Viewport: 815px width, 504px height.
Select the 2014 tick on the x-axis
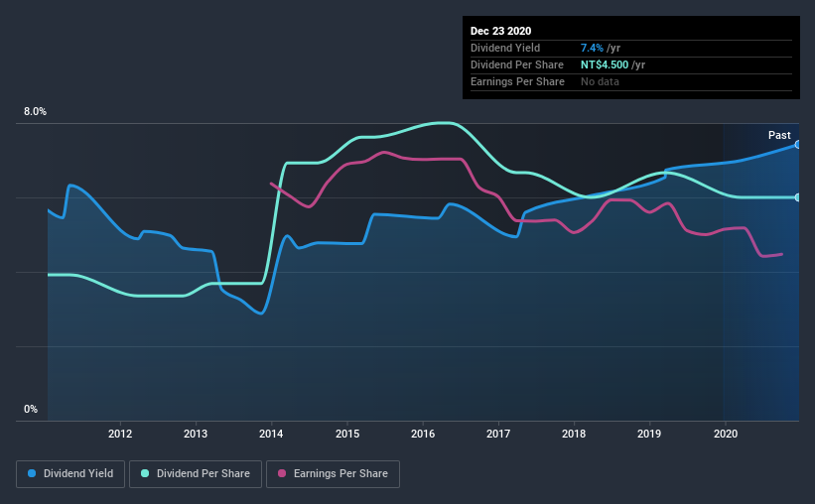[x=271, y=434]
